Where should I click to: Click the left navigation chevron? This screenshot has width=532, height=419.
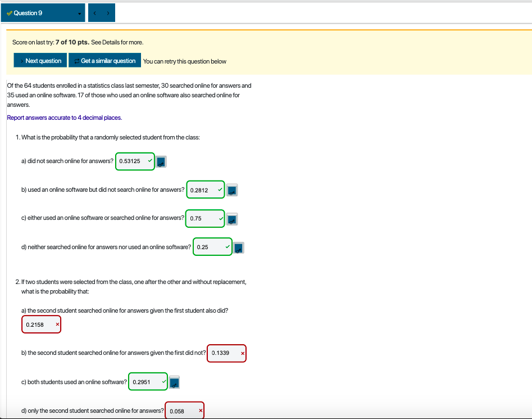94,12
